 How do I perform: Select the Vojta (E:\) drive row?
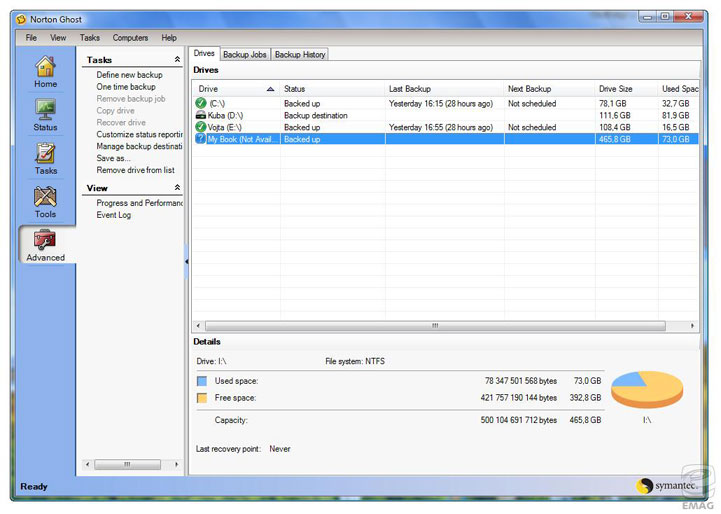[x=445, y=127]
